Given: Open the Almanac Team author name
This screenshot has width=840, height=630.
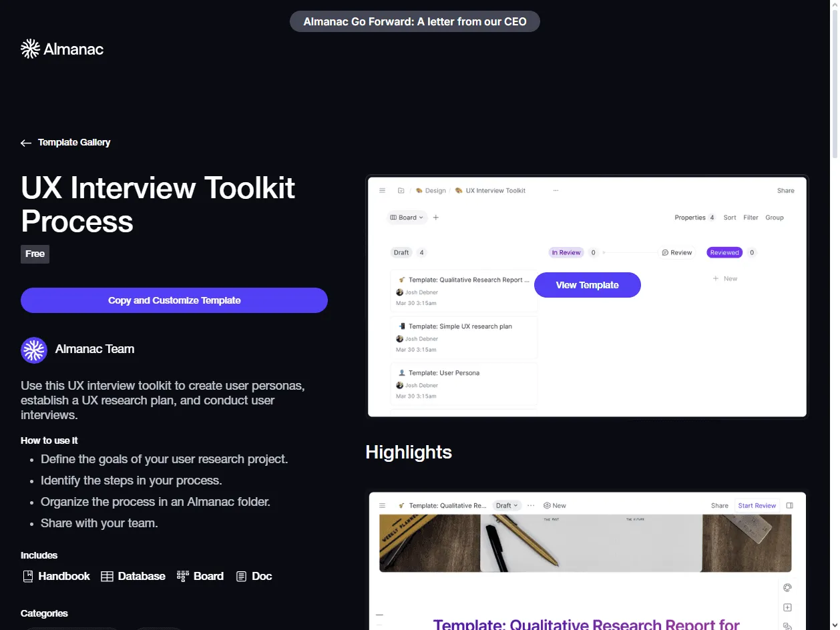Looking at the screenshot, I should point(95,349).
